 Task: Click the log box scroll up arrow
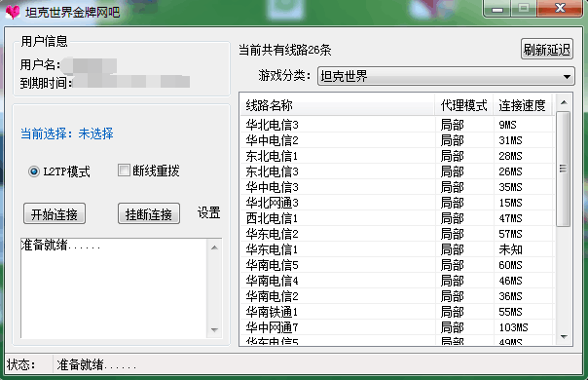(214, 247)
